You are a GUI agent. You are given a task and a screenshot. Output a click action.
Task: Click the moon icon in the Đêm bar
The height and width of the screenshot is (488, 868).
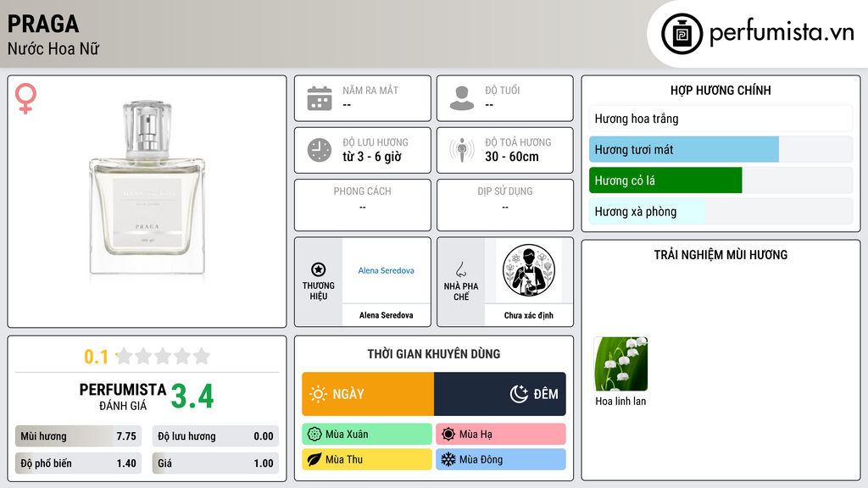coord(519,394)
